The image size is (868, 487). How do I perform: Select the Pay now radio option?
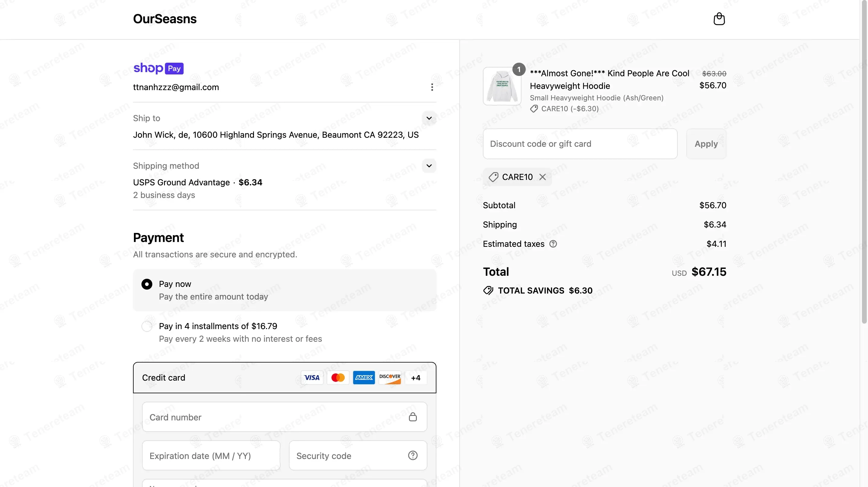click(147, 284)
